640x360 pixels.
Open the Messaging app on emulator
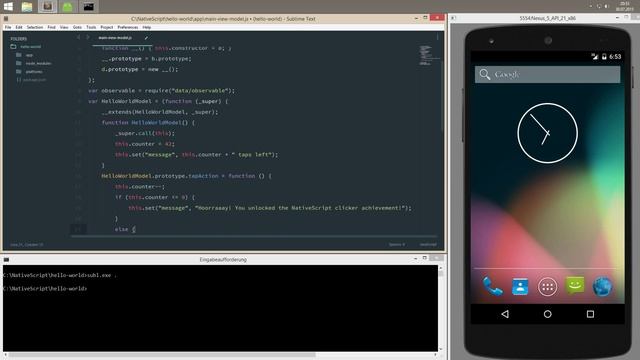575,286
